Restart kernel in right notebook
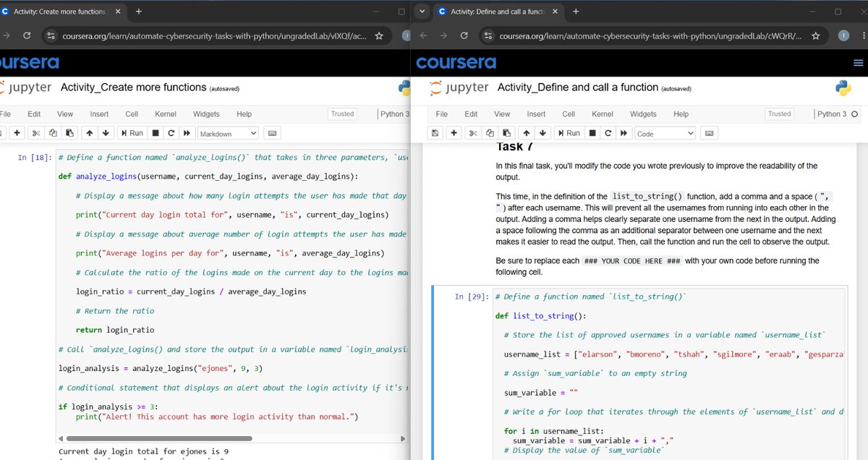Screen dimensions: 868x460 (x=608, y=133)
